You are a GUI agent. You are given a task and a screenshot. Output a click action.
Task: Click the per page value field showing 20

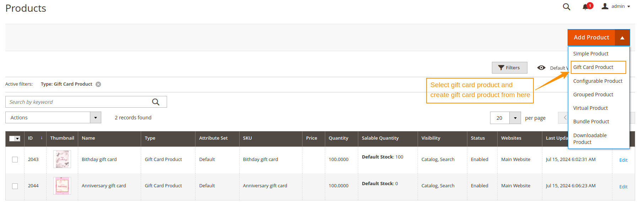tap(500, 118)
